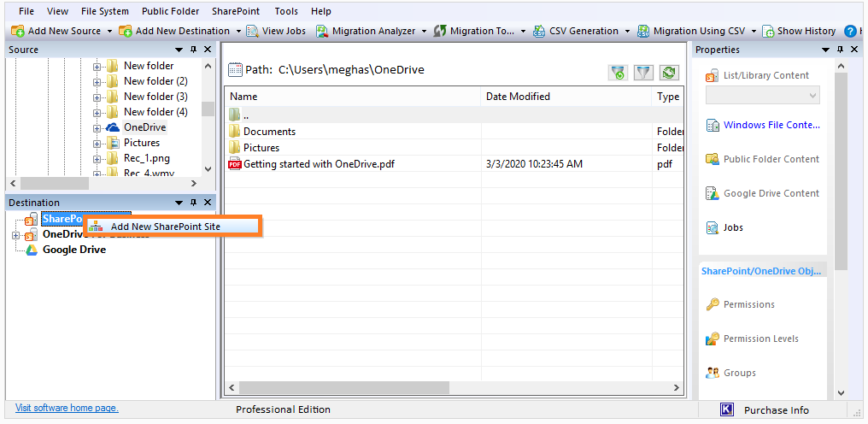
Task: Select the Pictures folder in file list
Action: [x=261, y=148]
